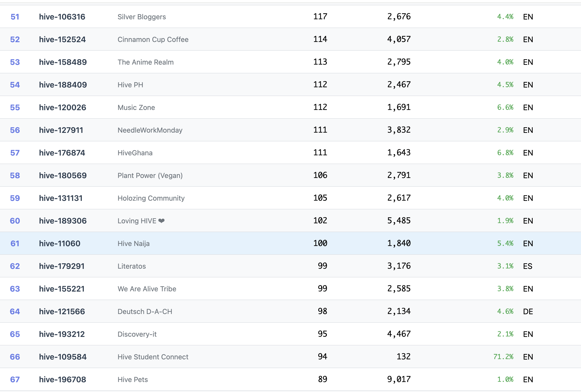The width and height of the screenshot is (581, 392).
Task: Open rank 51 link
Action: click(15, 17)
